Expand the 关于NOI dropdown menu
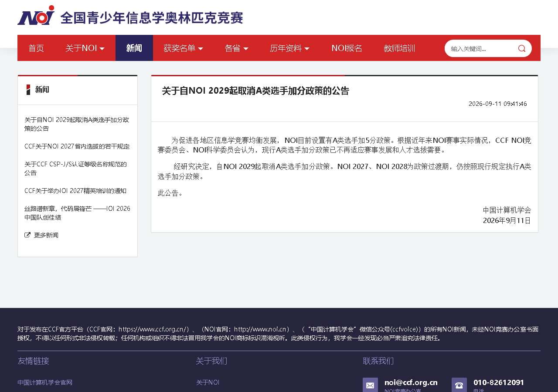This screenshot has width=558, height=392. tap(85, 48)
